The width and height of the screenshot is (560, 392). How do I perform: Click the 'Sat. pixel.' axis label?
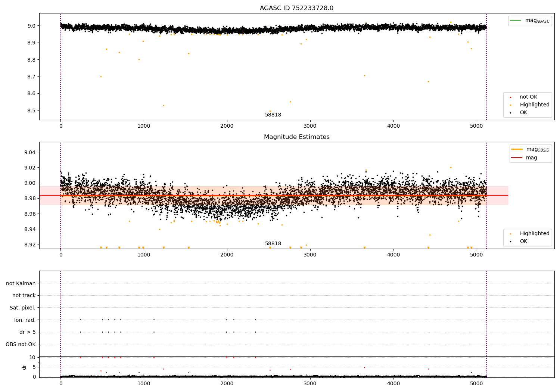tap(23, 308)
